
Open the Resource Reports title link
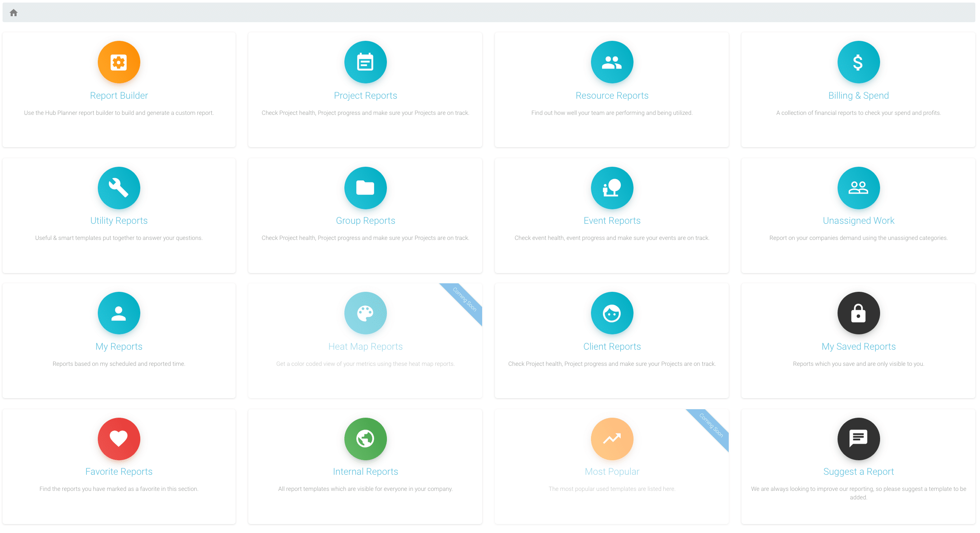612,96
